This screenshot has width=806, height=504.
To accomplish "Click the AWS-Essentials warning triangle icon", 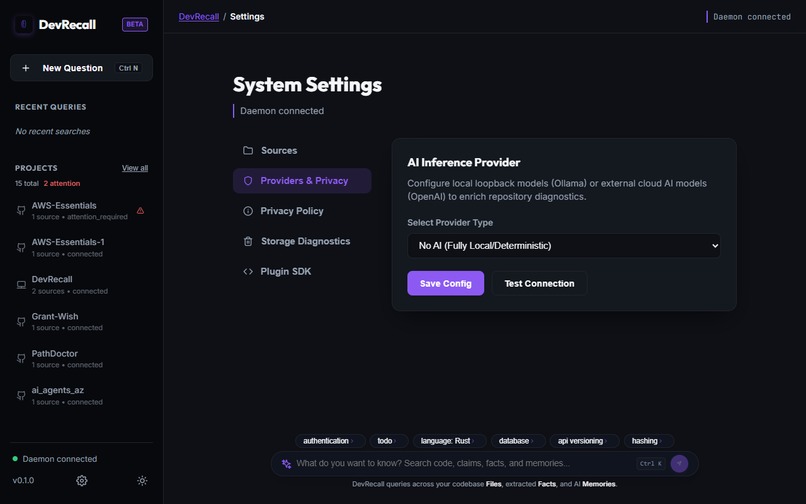I will pos(140,210).
